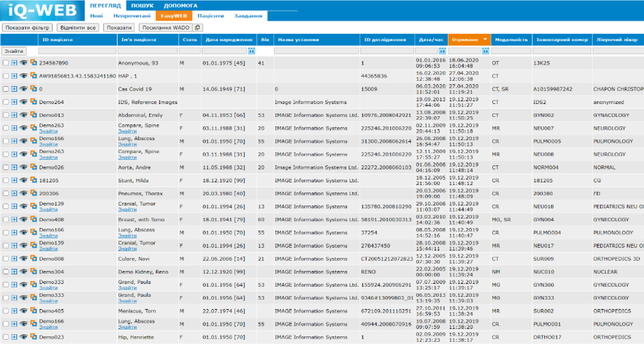Open the Непрочитані sub-tab
This screenshot has height=344, width=644.
132,16
